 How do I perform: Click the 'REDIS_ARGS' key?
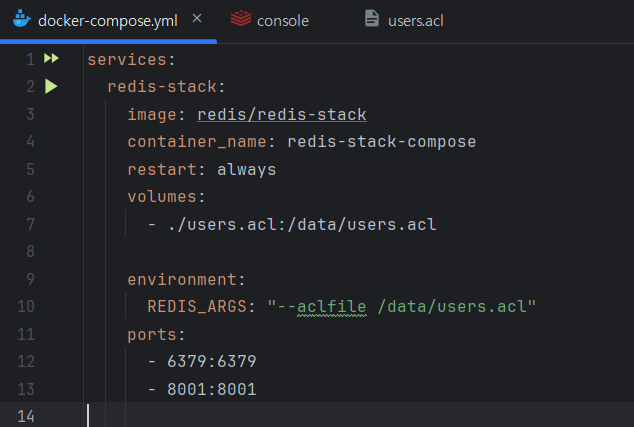[x=197, y=307]
